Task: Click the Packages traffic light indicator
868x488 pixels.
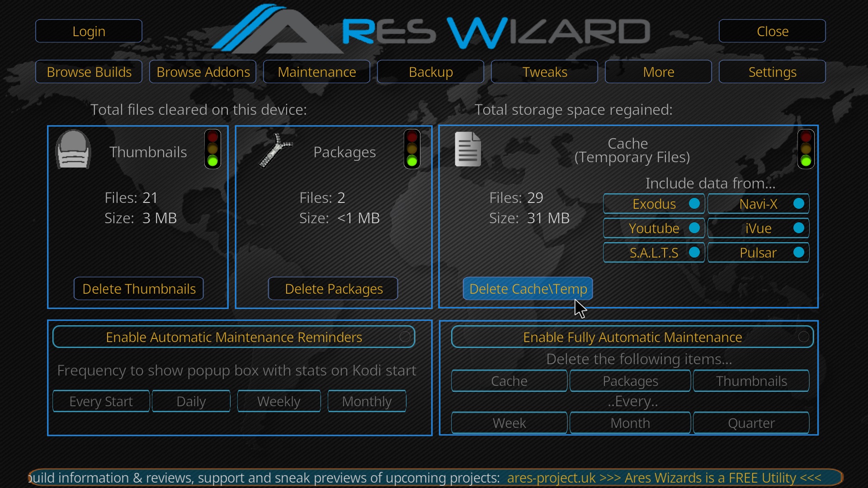Action: 412,149
